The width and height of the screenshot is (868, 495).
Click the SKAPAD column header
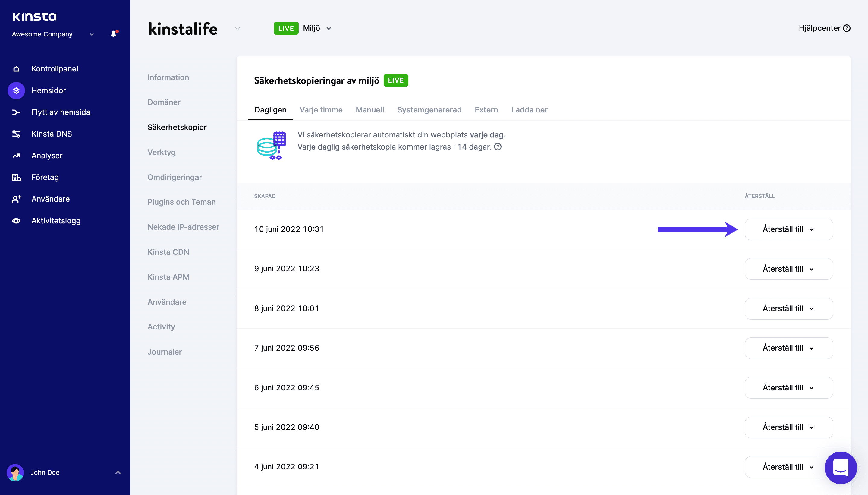[x=265, y=196]
